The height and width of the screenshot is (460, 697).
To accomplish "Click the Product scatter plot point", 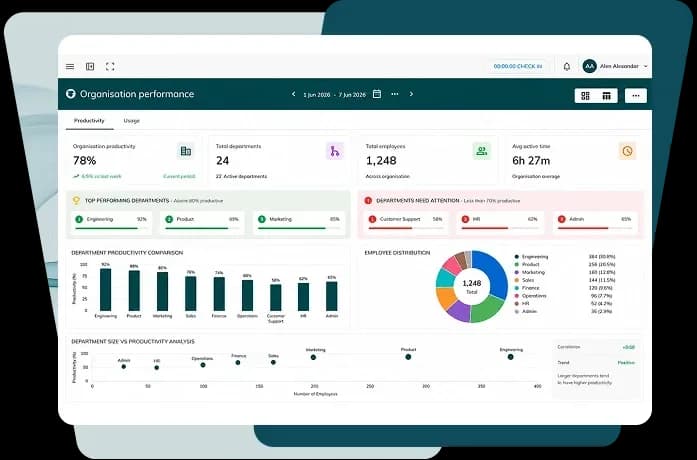I will pyautogui.click(x=408, y=357).
